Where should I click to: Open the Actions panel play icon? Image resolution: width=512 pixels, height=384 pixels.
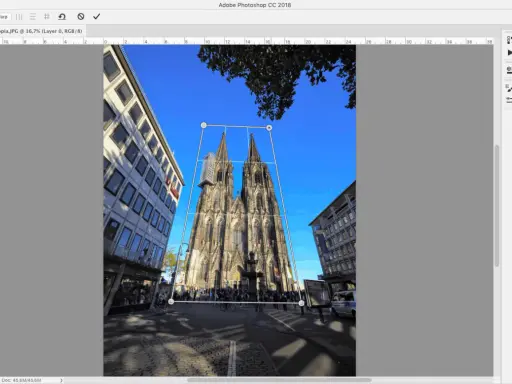(509, 53)
